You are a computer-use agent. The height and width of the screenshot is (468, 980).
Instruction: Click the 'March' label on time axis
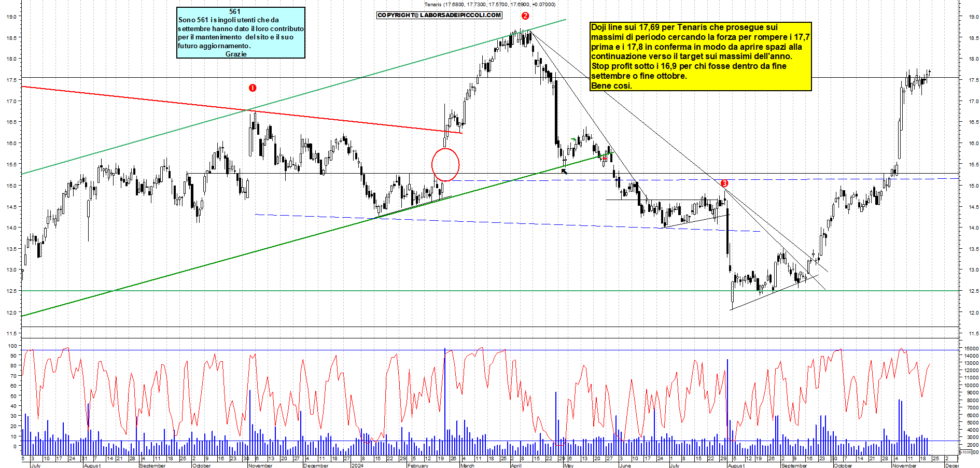click(467, 465)
